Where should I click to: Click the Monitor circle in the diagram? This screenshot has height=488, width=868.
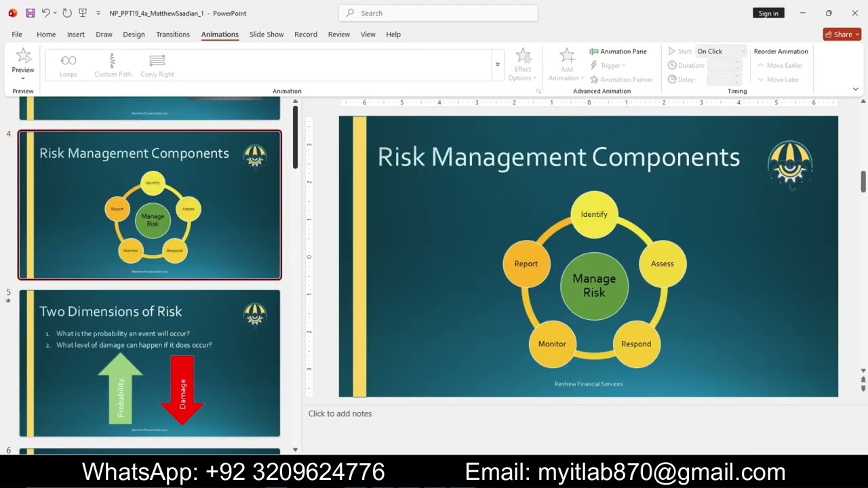pyautogui.click(x=552, y=344)
